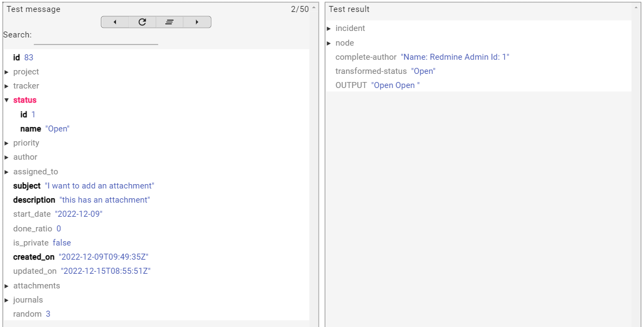
Task: Go to the previous test message
Action: click(115, 22)
